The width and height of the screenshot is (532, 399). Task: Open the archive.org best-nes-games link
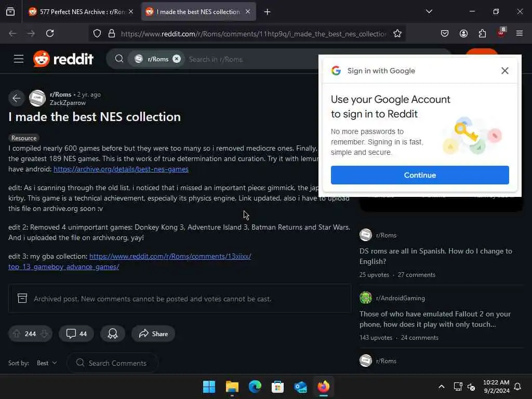tap(121, 169)
